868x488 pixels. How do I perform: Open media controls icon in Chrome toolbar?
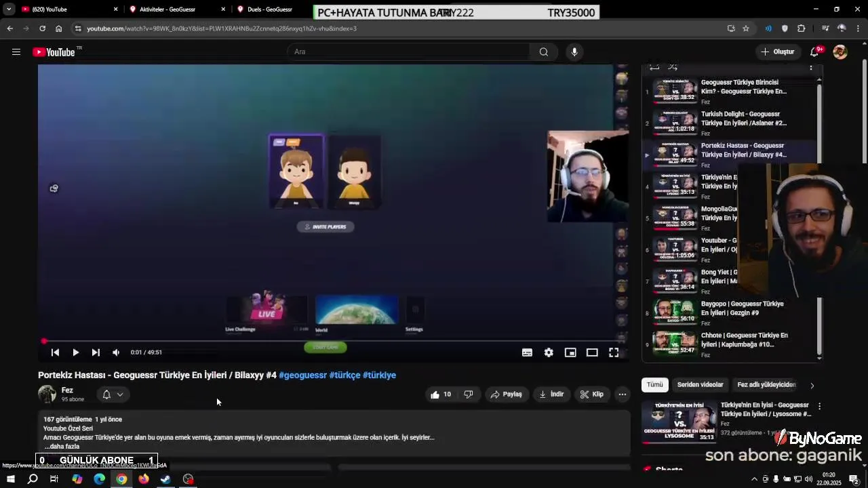[825, 28]
